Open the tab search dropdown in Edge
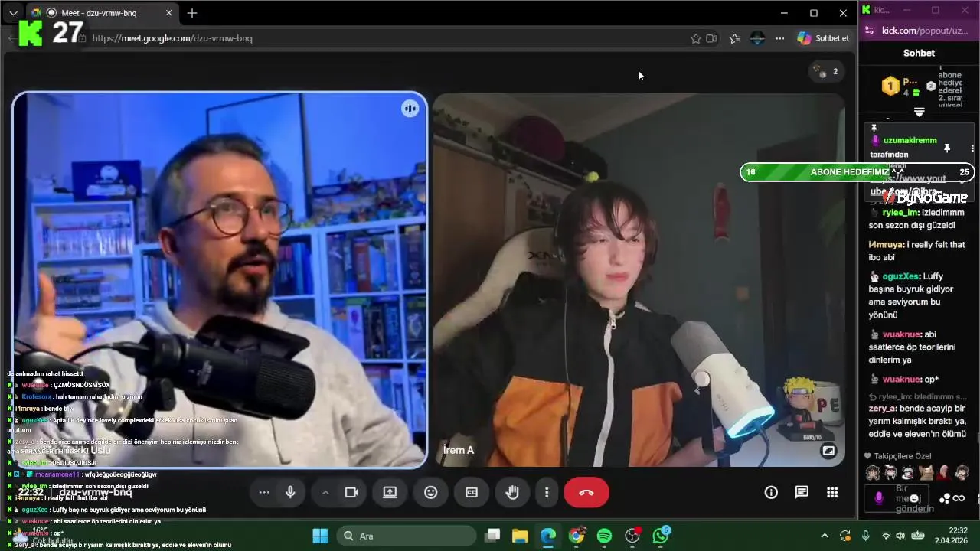 pyautogui.click(x=13, y=13)
